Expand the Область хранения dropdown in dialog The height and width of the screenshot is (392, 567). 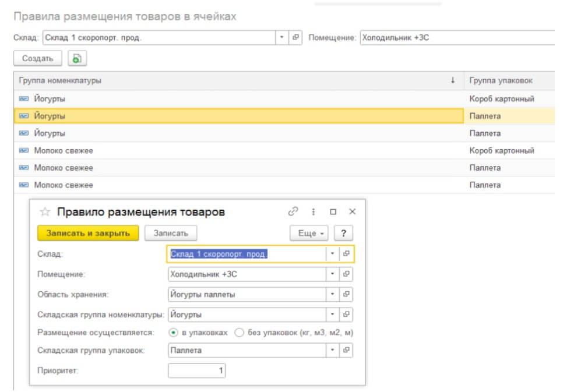click(332, 295)
